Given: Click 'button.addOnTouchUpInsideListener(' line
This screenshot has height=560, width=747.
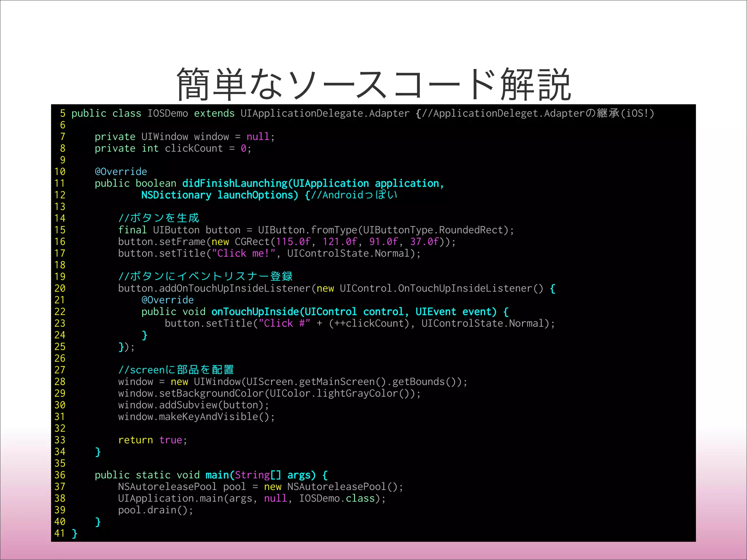Looking at the screenshot, I should pos(337,288).
